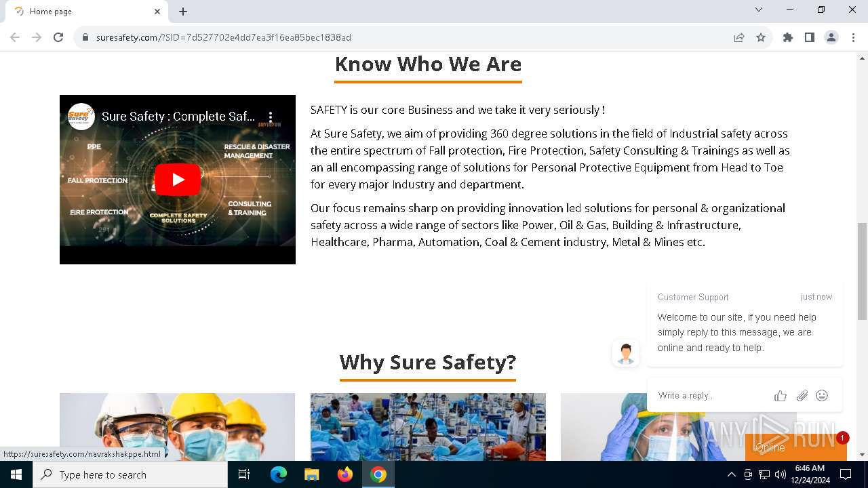Viewport: 868px width, 488px height.
Task: Open the Windows Start menu
Action: 16,474
